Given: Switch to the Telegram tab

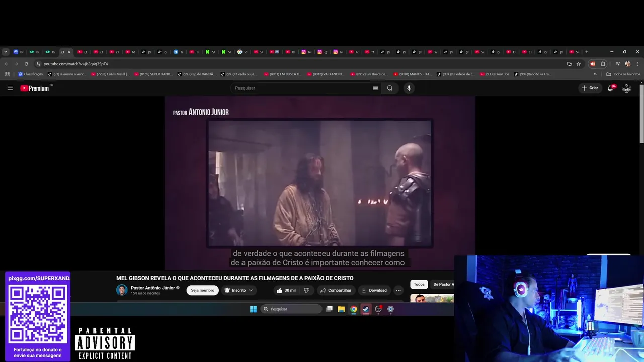Looking at the screenshot, I should click(x=179, y=52).
